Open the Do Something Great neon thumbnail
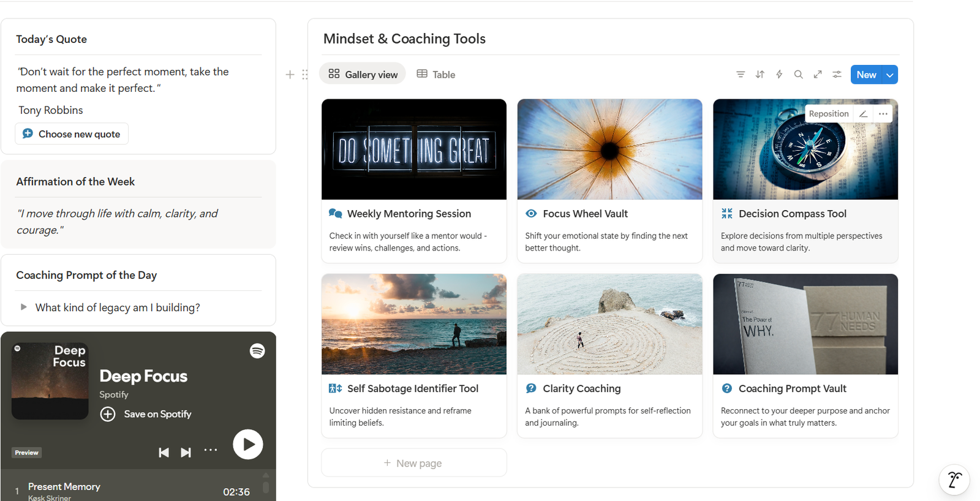This screenshot has height=501, width=980. pos(414,149)
